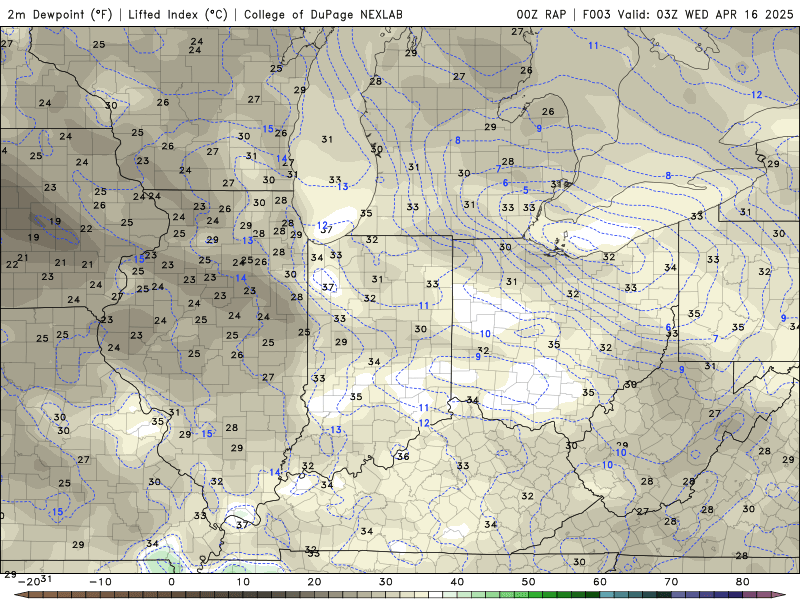Click the '80' colorbar tick label
Screen dimensions: 800x600
click(743, 582)
